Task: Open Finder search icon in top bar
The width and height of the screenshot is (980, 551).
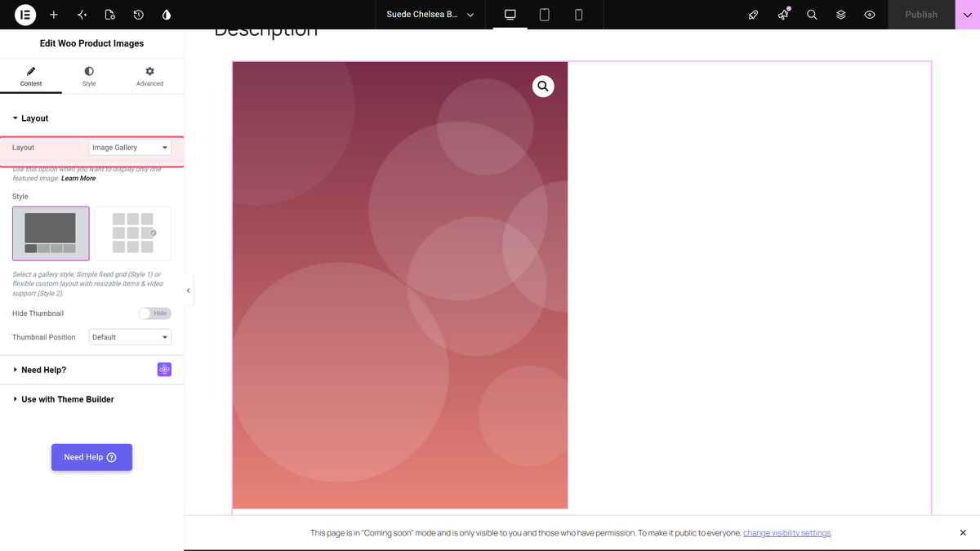Action: point(812,15)
